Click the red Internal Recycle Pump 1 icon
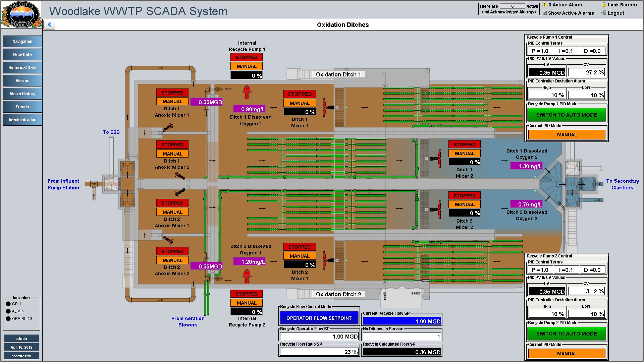This screenshot has width=644, height=362. pyautogui.click(x=247, y=92)
